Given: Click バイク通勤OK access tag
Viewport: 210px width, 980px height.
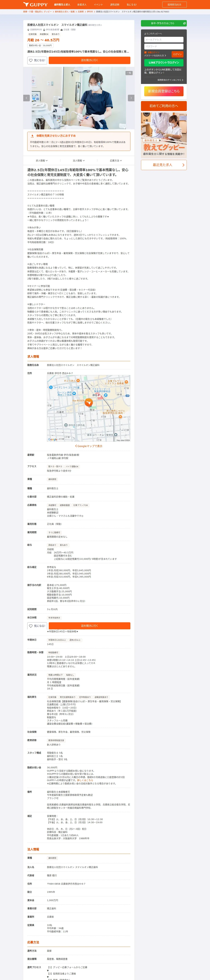Looking at the screenshot, I should coord(72,466).
